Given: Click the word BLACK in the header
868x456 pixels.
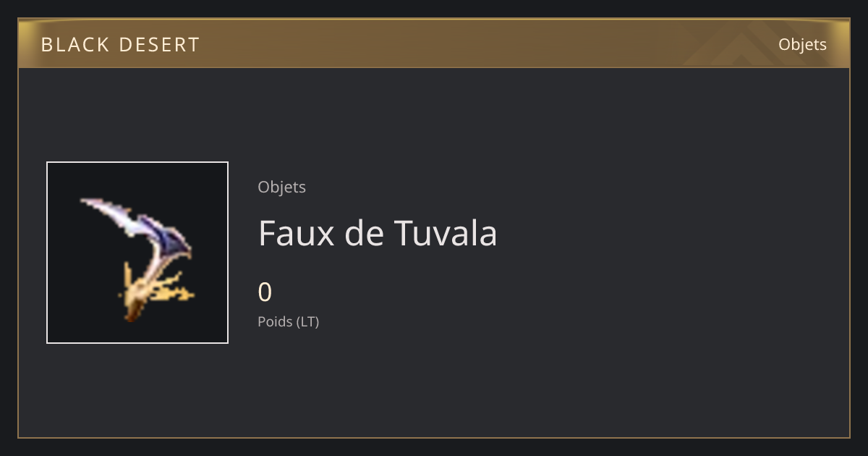Looking at the screenshot, I should 75,45.
